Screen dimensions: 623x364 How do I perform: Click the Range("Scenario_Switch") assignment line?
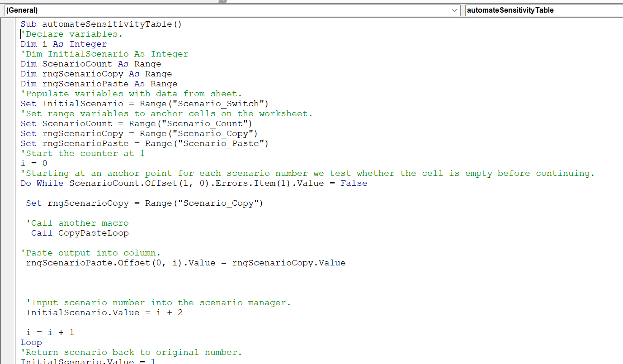tap(145, 104)
